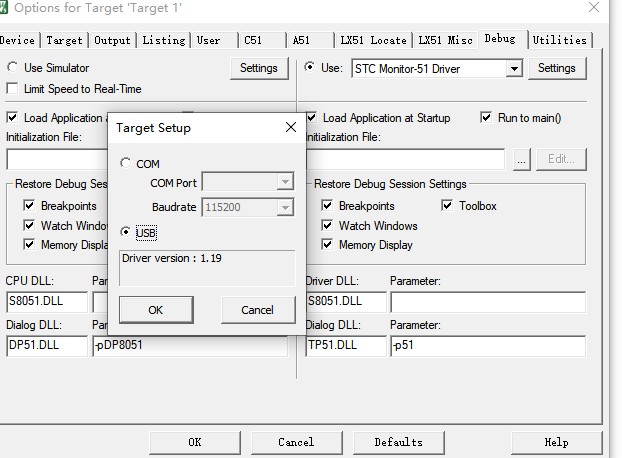
Task: Click the Driver DLL Parameter field
Action: coord(488,301)
